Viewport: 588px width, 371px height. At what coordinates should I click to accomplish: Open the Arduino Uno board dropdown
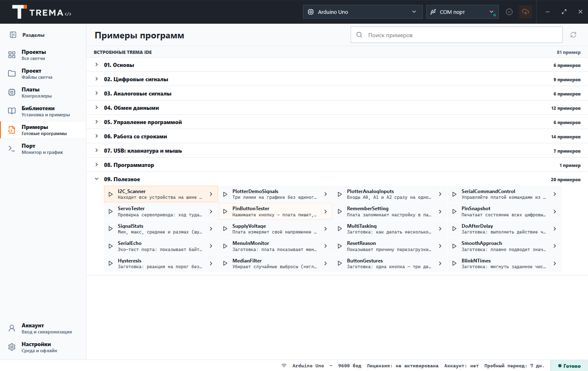coord(363,12)
